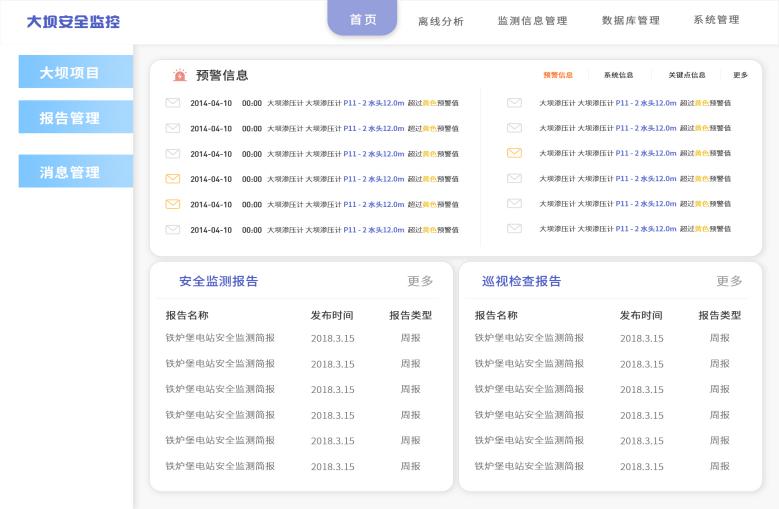Click 发布时间 column header in 安全监测报告

332,315
